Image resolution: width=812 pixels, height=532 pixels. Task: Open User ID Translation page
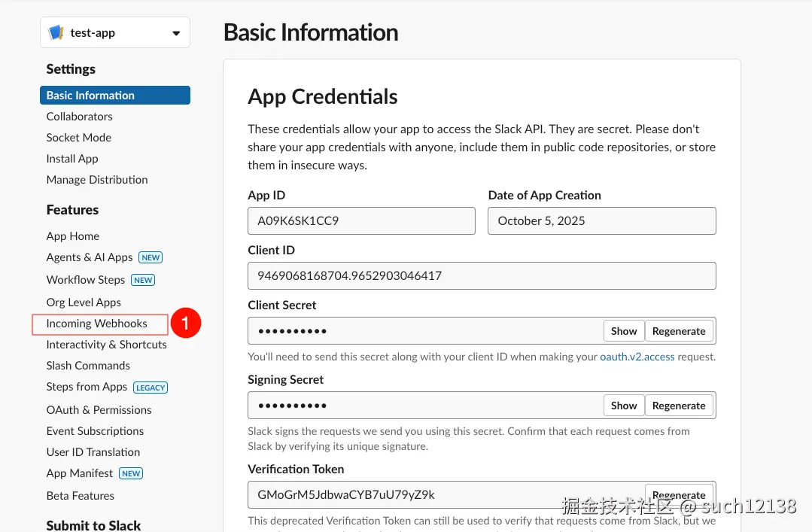pos(93,452)
